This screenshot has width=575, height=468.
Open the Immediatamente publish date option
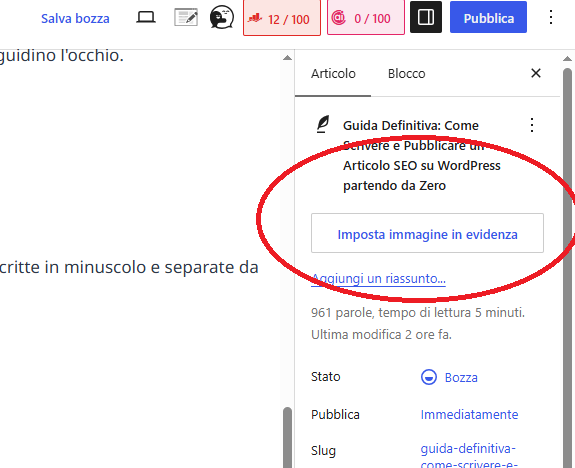(x=469, y=414)
